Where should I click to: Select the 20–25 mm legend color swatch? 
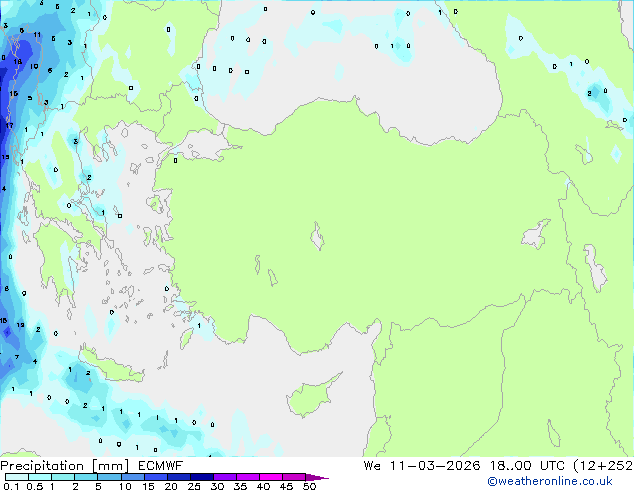[178, 477]
